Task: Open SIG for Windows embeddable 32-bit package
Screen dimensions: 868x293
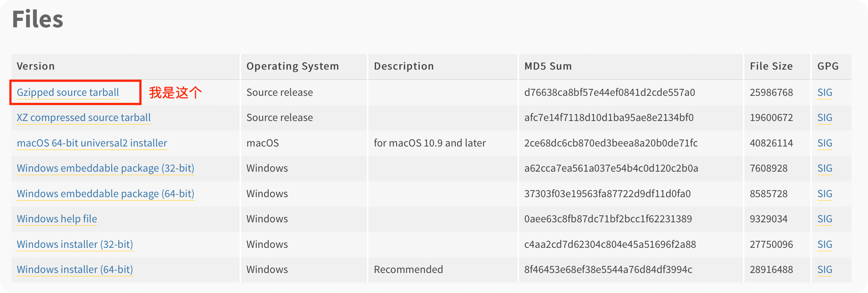Action: point(825,168)
